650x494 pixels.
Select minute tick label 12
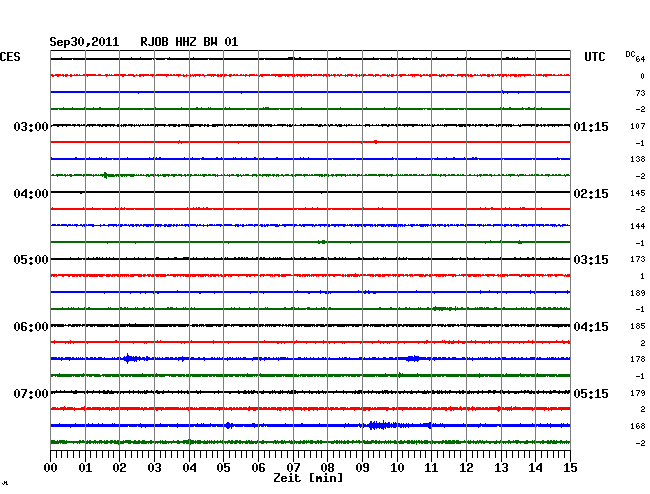point(466,468)
